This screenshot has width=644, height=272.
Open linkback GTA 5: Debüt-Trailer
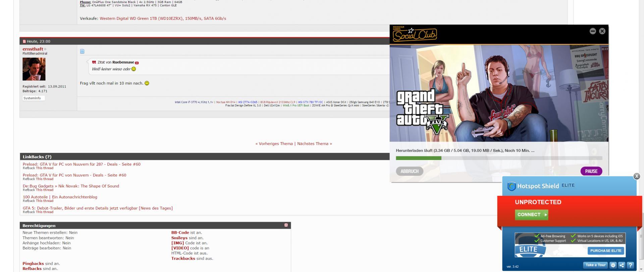98,208
